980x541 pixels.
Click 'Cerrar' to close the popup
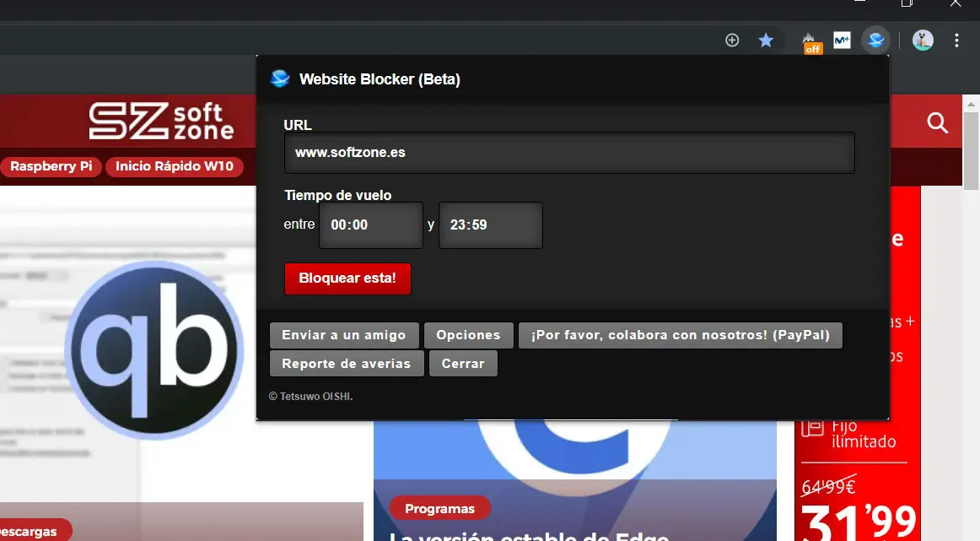click(x=463, y=364)
